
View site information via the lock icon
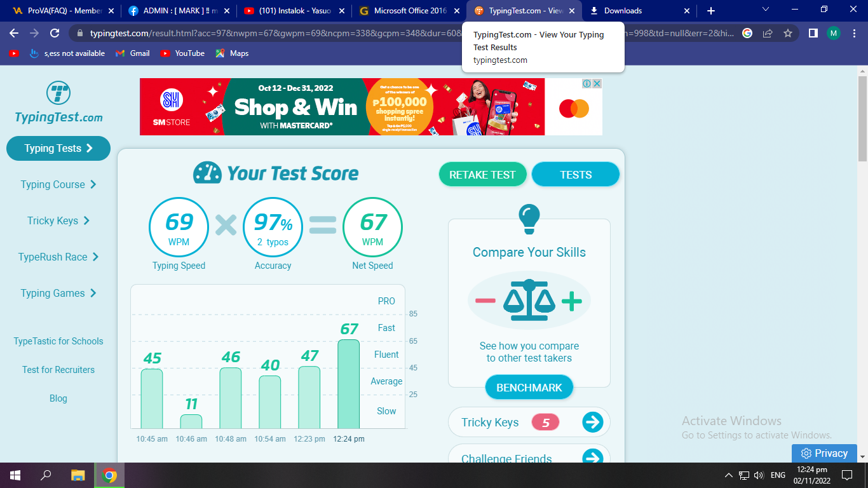[x=80, y=33]
